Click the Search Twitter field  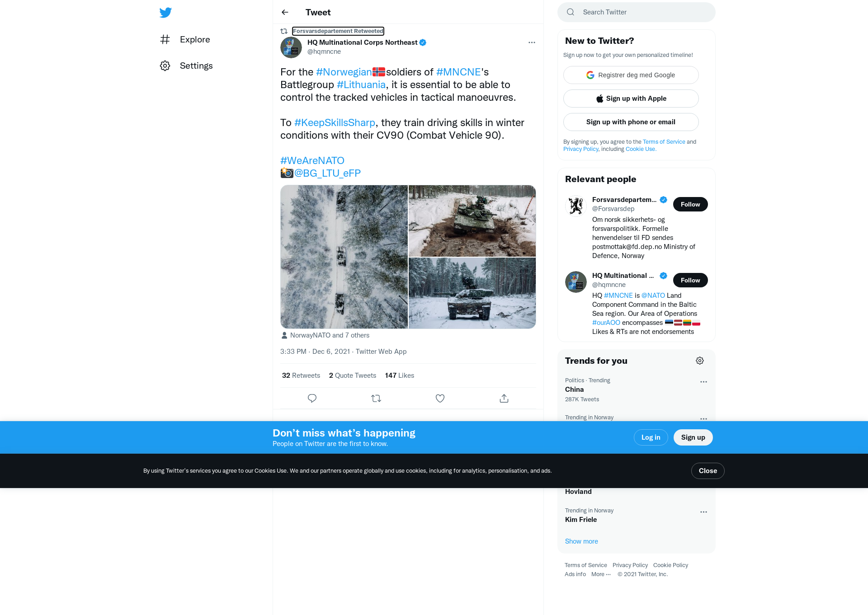(637, 12)
